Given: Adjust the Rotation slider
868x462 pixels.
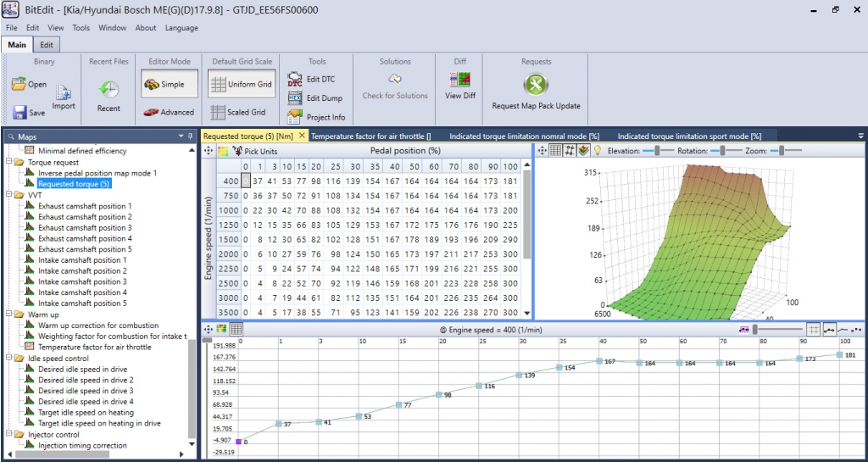Looking at the screenshot, I should pyautogui.click(x=723, y=151).
